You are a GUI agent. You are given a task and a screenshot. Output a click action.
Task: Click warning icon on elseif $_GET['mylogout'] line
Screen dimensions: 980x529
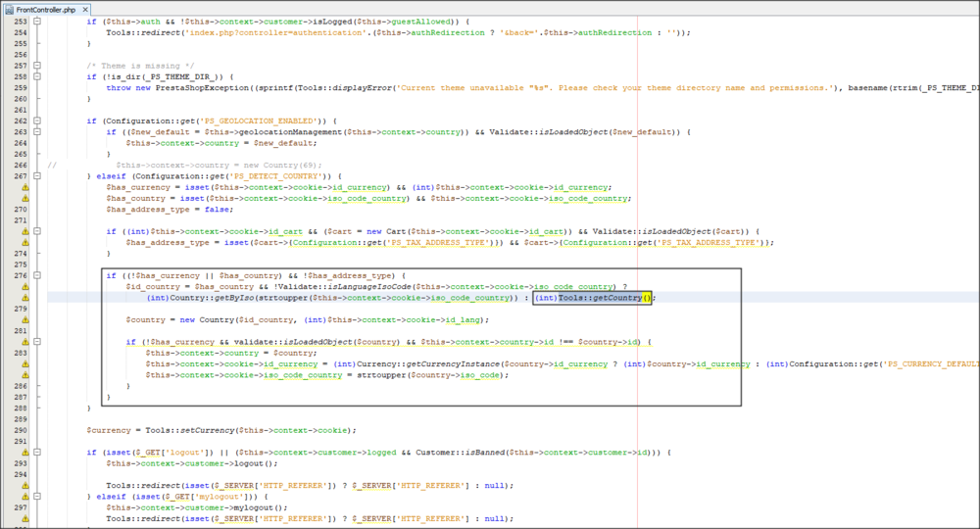pyautogui.click(x=25, y=497)
